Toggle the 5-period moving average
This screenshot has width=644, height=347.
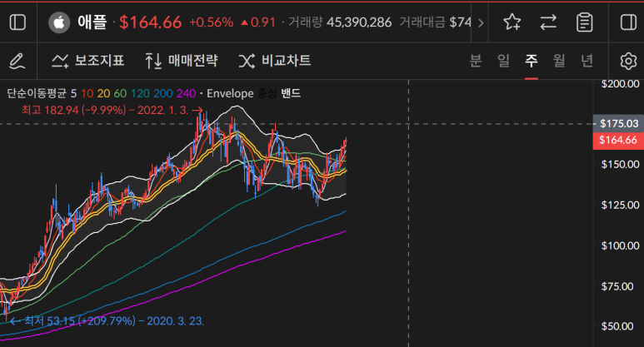[73, 93]
